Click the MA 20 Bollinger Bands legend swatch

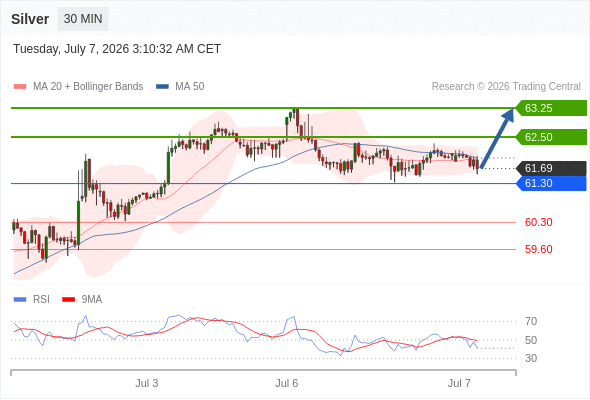20,87
